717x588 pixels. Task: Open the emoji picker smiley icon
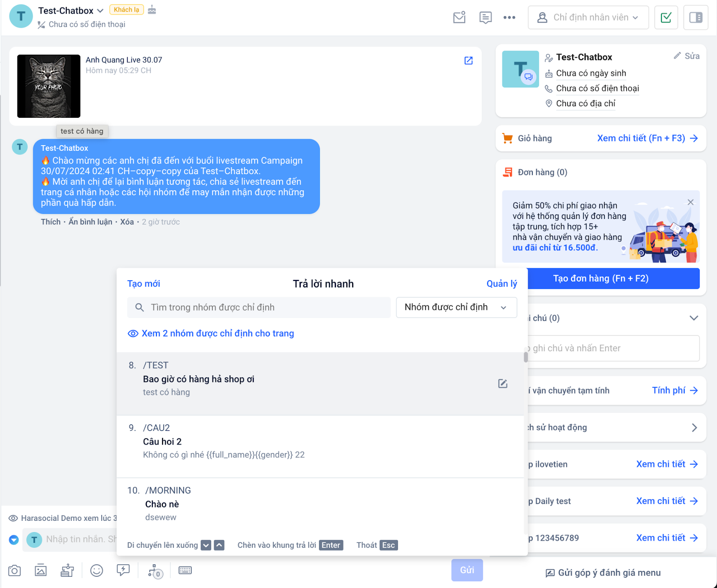(x=96, y=571)
